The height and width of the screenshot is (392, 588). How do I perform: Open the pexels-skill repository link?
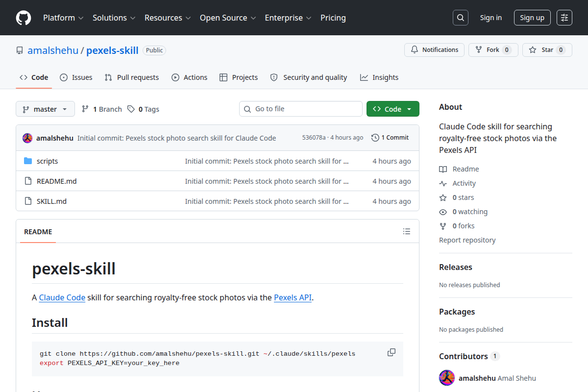[113, 50]
